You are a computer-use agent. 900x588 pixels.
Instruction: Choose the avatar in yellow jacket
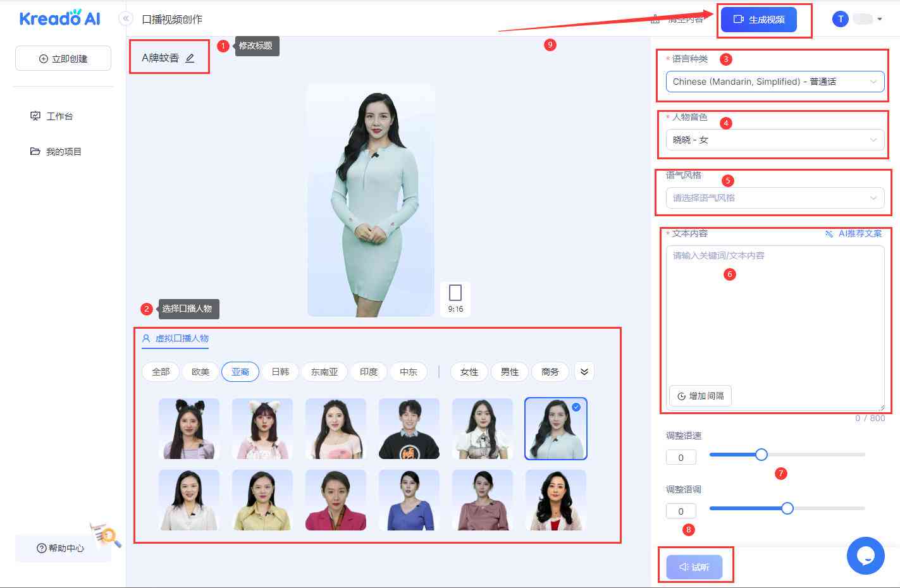[x=262, y=499]
